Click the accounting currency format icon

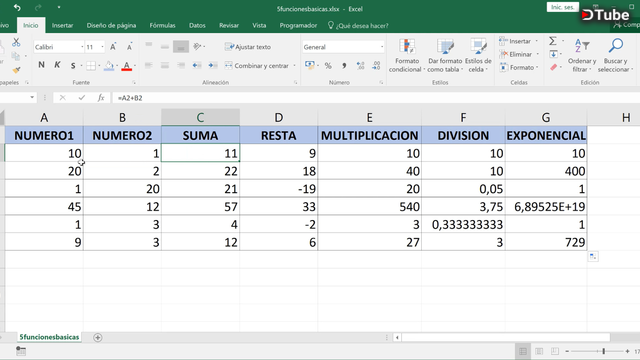point(309,65)
